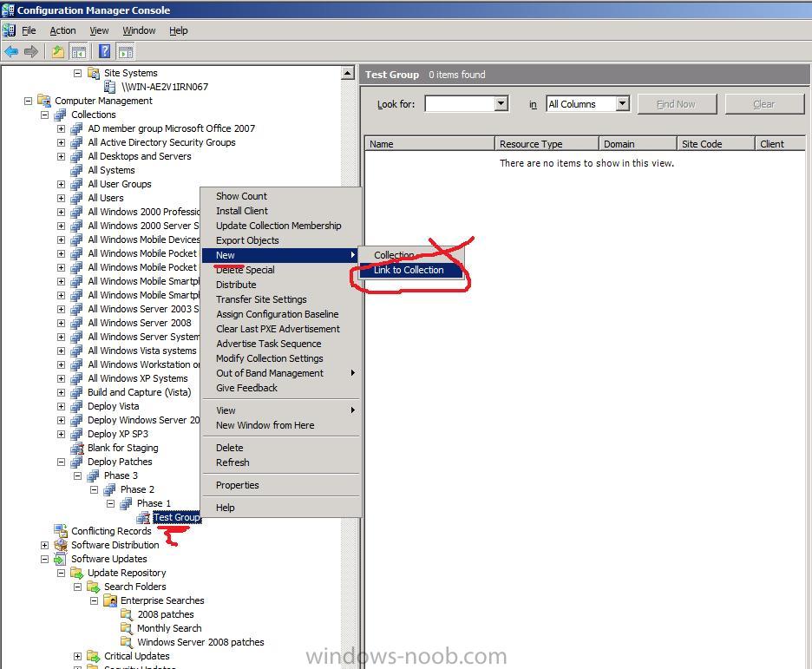Expand the Deploy Vista collection
Screen dimensions: 812x669
(61, 406)
